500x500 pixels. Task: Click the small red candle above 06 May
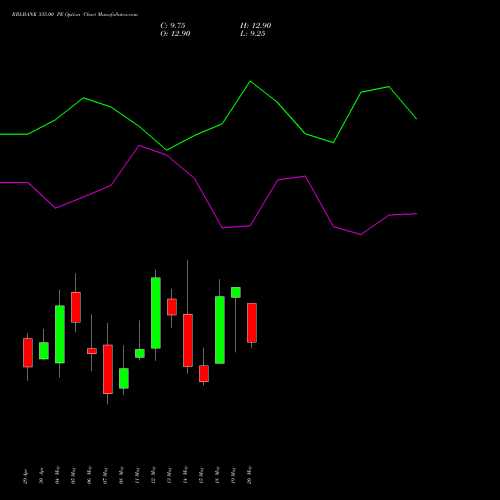[x=92, y=351]
